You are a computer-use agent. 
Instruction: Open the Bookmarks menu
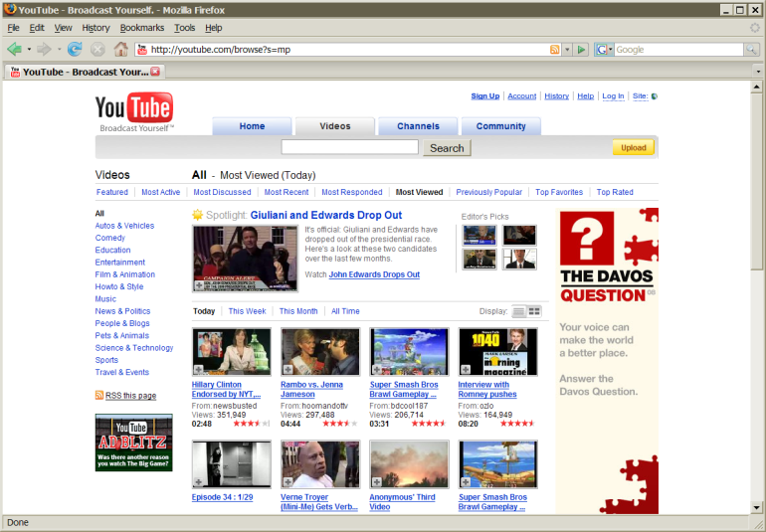(141, 28)
